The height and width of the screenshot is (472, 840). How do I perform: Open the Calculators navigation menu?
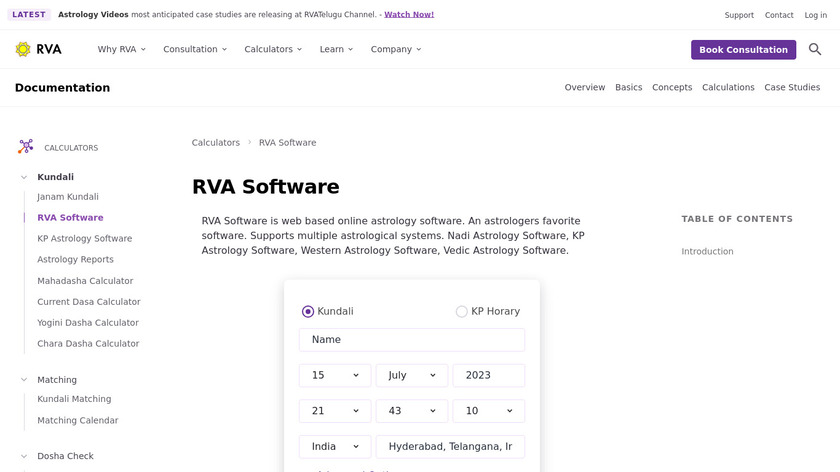273,49
